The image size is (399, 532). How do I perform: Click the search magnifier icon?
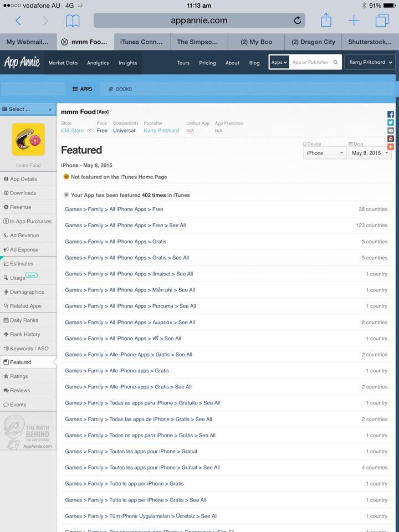tap(336, 63)
